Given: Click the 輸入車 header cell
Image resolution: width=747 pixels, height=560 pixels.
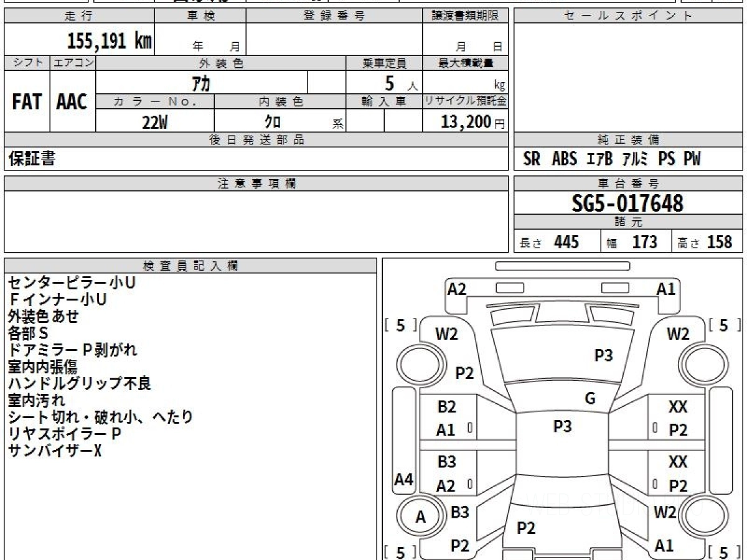Looking at the screenshot, I should (384, 101).
